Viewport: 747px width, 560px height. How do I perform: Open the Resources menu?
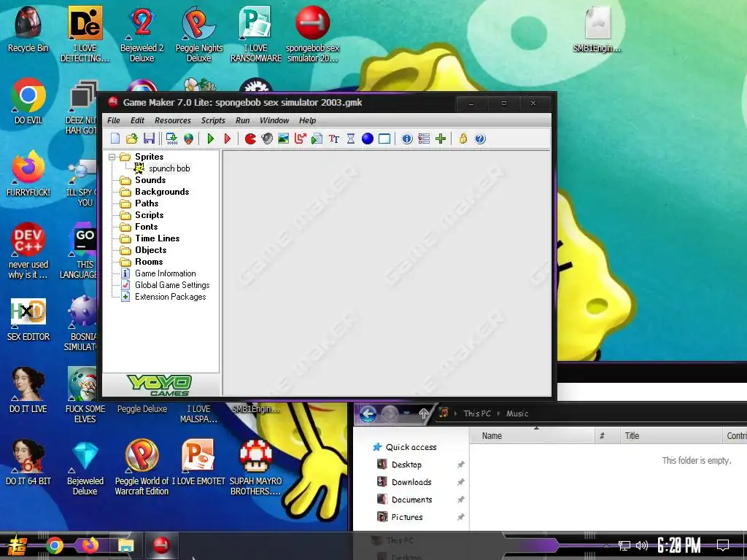click(172, 120)
